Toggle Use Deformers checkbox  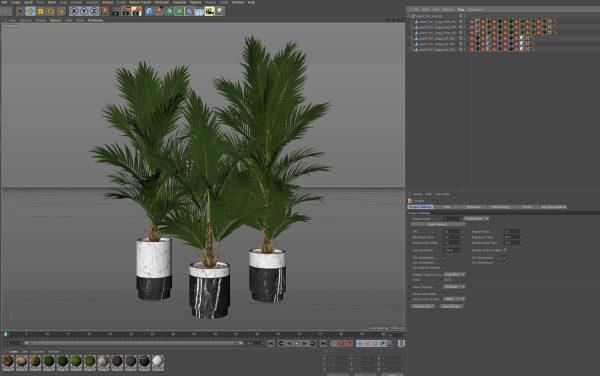tap(505, 263)
